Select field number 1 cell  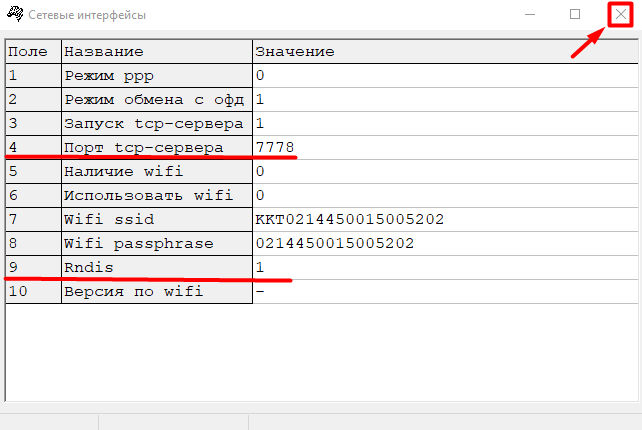point(34,75)
